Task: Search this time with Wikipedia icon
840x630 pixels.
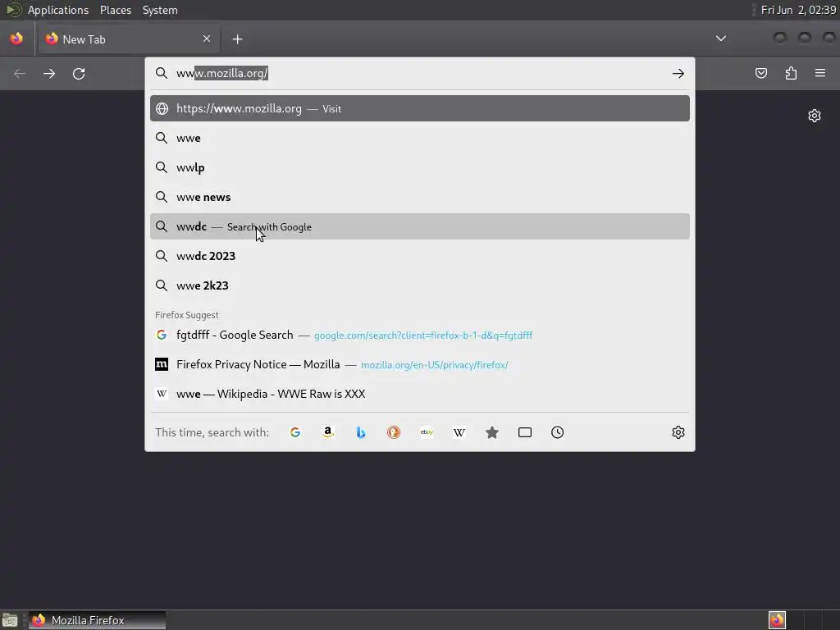Action: pos(459,432)
